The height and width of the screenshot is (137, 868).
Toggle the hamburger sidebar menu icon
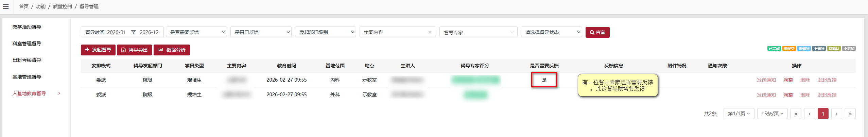(x=5, y=6)
